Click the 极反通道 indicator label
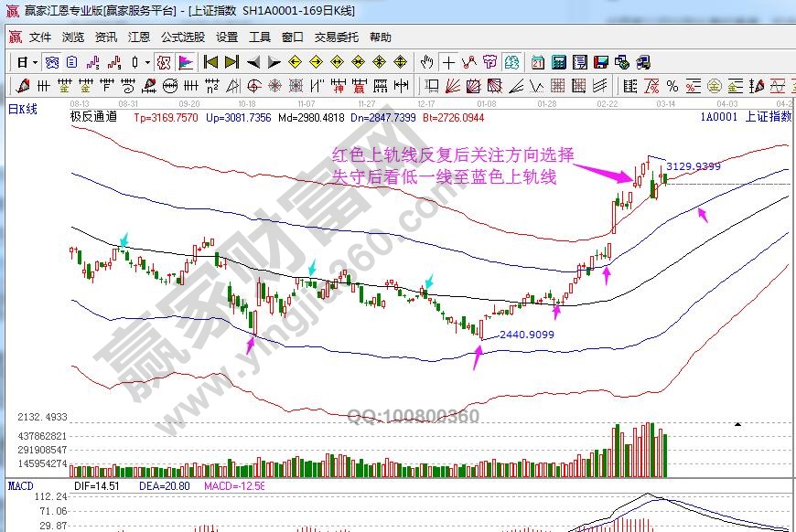The width and height of the screenshot is (796, 532). coord(93,116)
